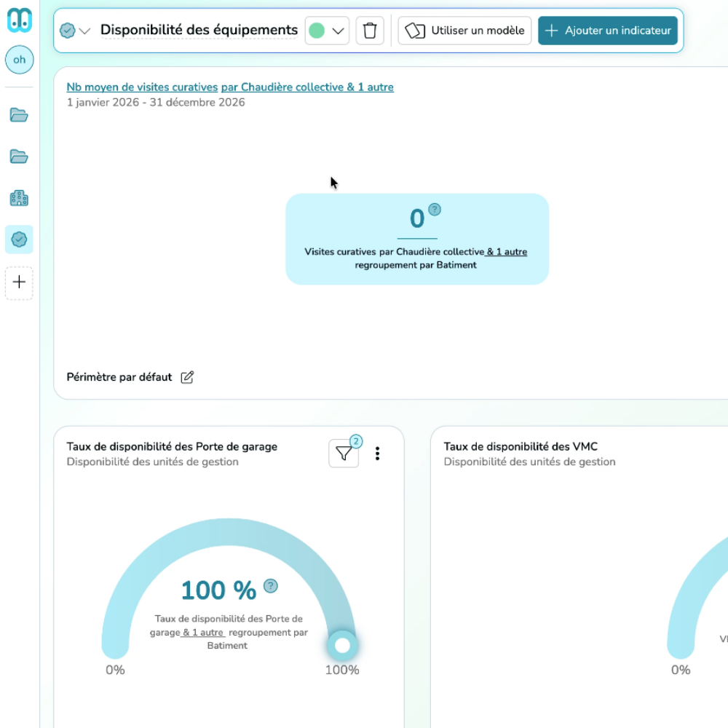728x728 pixels.
Task: Open the buildings icon in sidebar
Action: (19, 198)
